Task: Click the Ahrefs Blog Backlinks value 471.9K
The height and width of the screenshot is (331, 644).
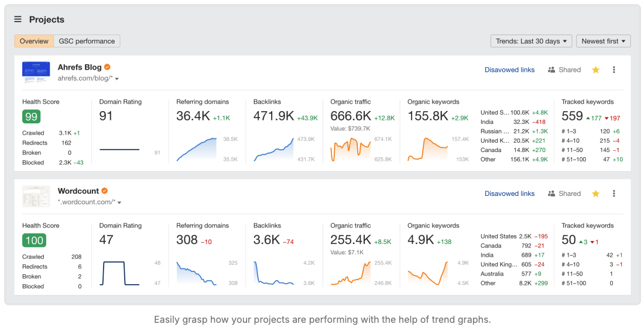Action: click(x=273, y=116)
